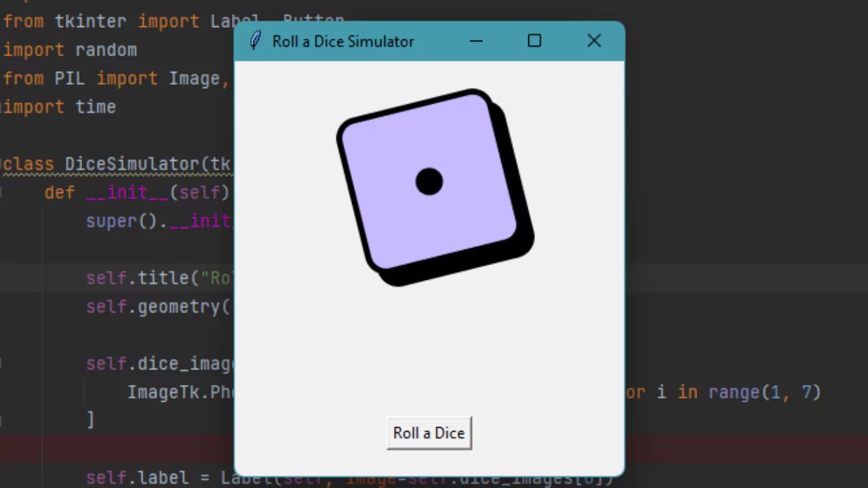This screenshot has width=868, height=488.
Task: Minimize the Roll a Dice Simulator window
Action: tap(476, 41)
